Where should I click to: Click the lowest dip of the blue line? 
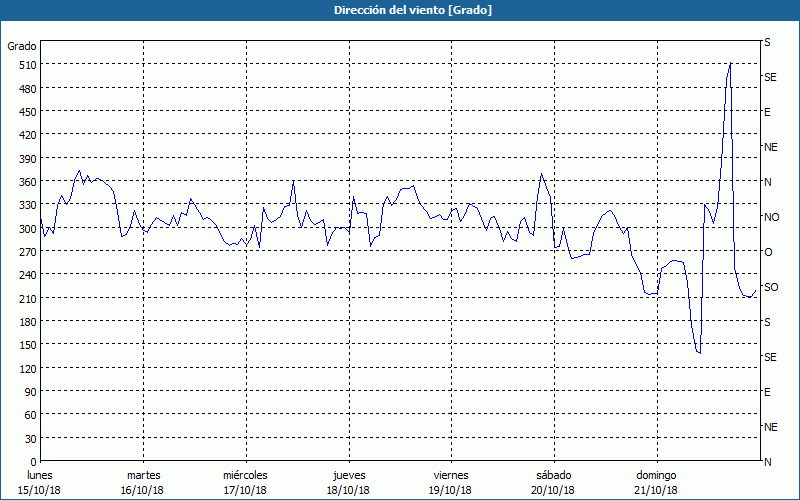click(699, 353)
